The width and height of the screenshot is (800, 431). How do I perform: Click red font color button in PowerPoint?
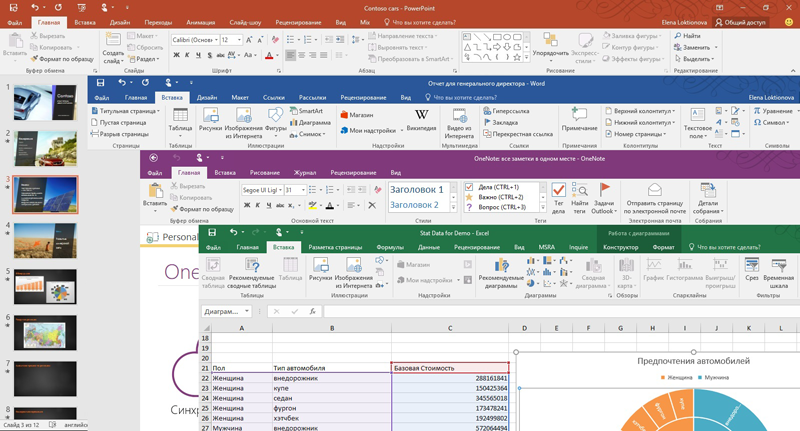point(269,55)
